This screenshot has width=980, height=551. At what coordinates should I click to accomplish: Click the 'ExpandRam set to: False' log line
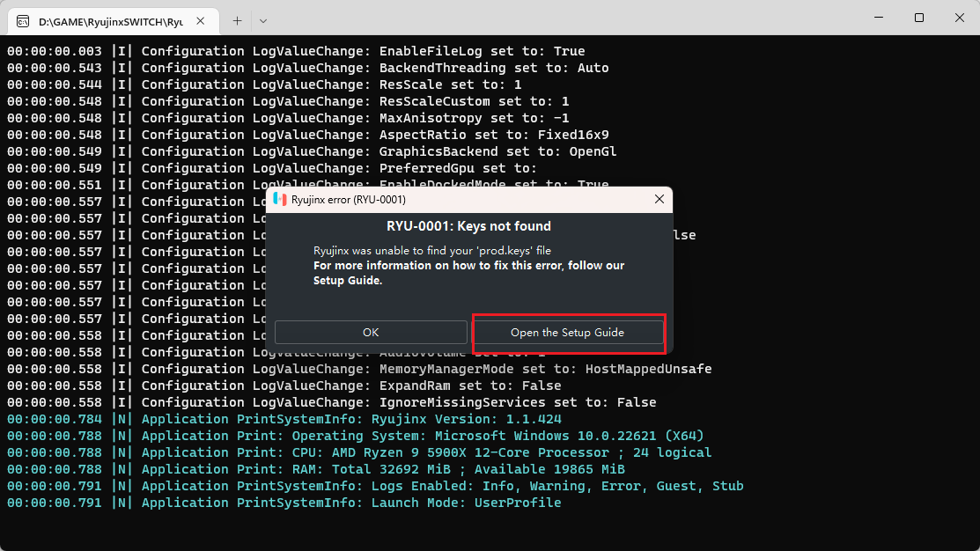(x=284, y=386)
